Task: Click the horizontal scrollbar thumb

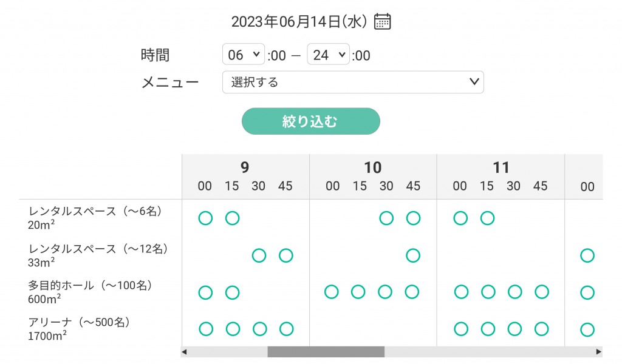Action: [x=326, y=351]
